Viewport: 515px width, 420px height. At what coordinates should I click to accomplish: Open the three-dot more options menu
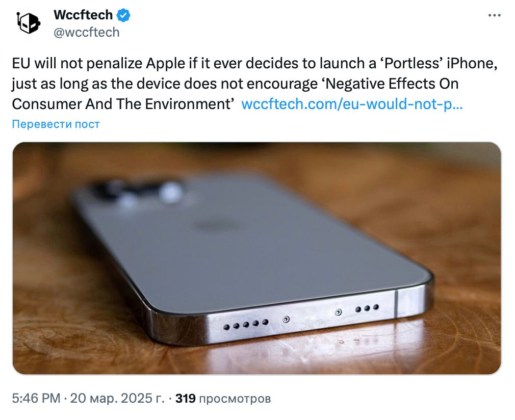coord(494,15)
